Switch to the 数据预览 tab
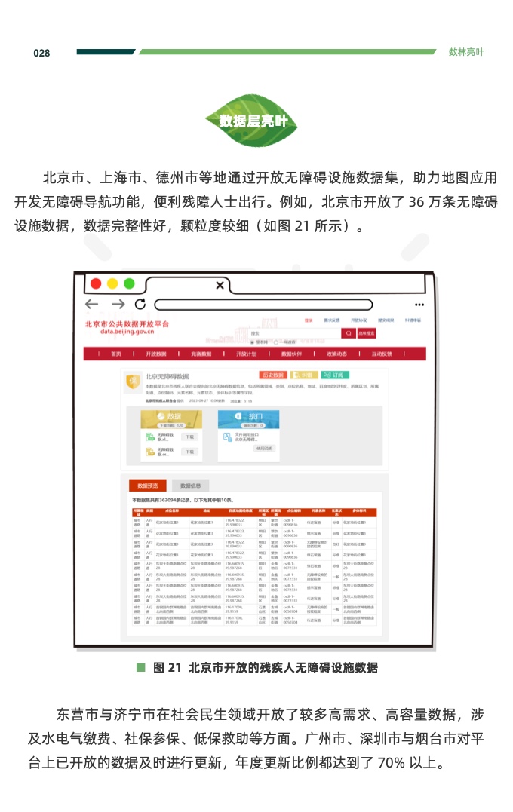513x812 pixels. tap(148, 486)
